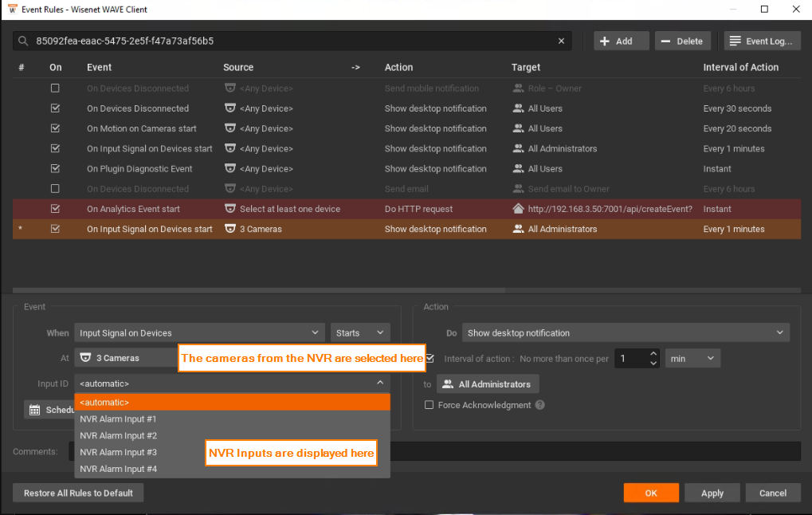Click the horizontal scrollbar under rules list

[x=259, y=291]
